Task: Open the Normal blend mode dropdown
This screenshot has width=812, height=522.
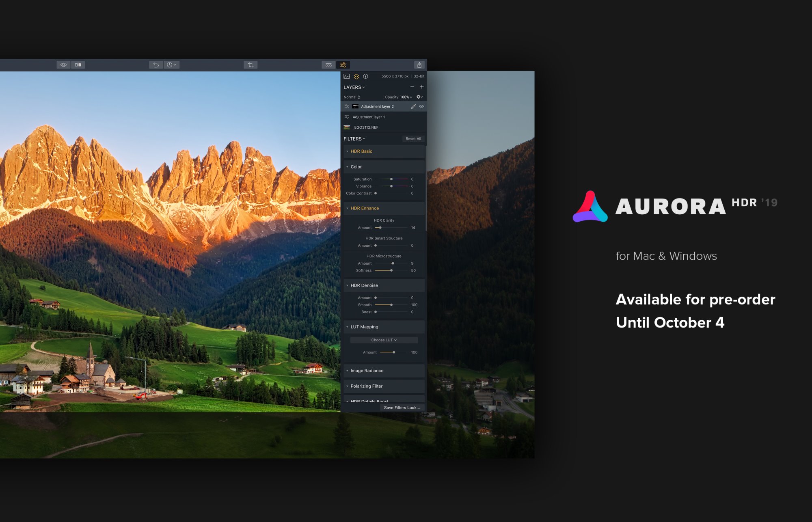Action: pyautogui.click(x=352, y=97)
